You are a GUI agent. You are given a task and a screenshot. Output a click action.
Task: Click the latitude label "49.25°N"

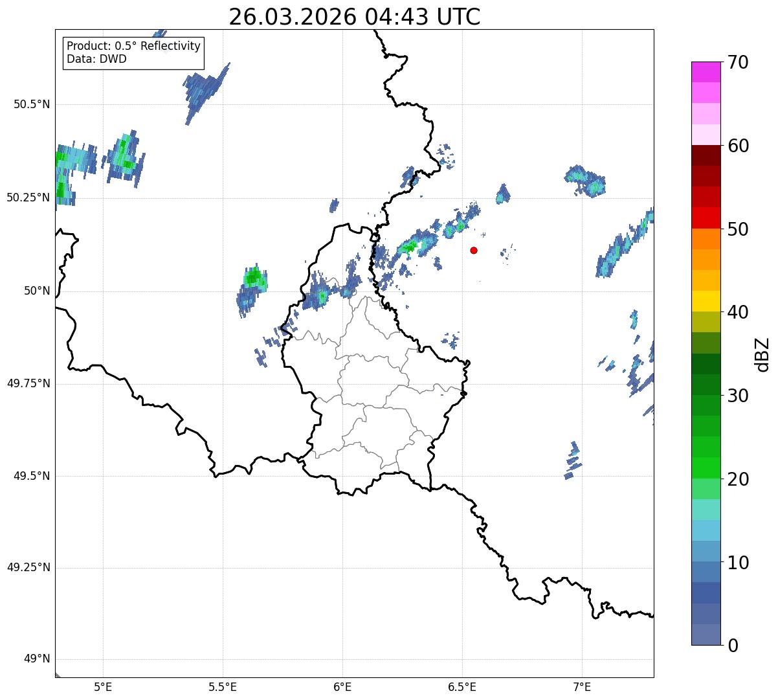click(28, 567)
